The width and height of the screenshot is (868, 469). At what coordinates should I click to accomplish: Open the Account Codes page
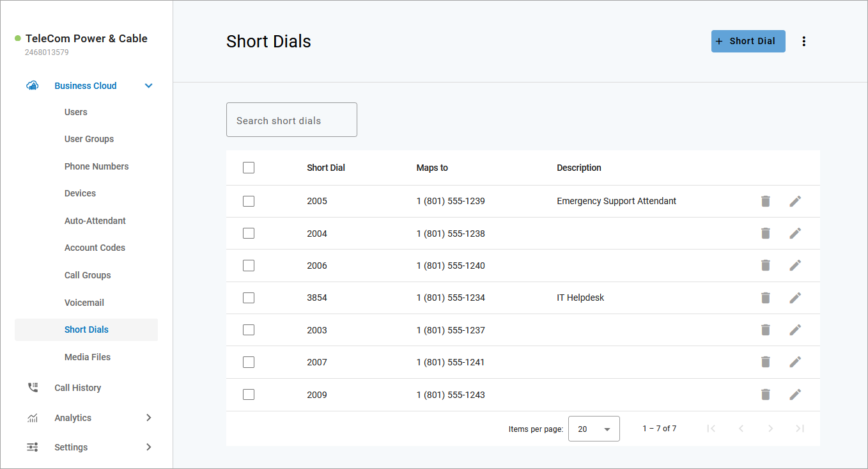pos(95,248)
